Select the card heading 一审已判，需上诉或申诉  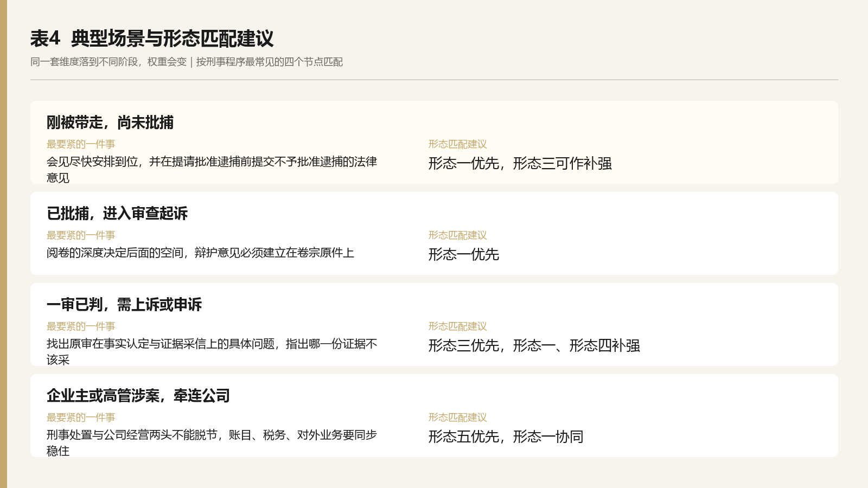[x=124, y=305]
